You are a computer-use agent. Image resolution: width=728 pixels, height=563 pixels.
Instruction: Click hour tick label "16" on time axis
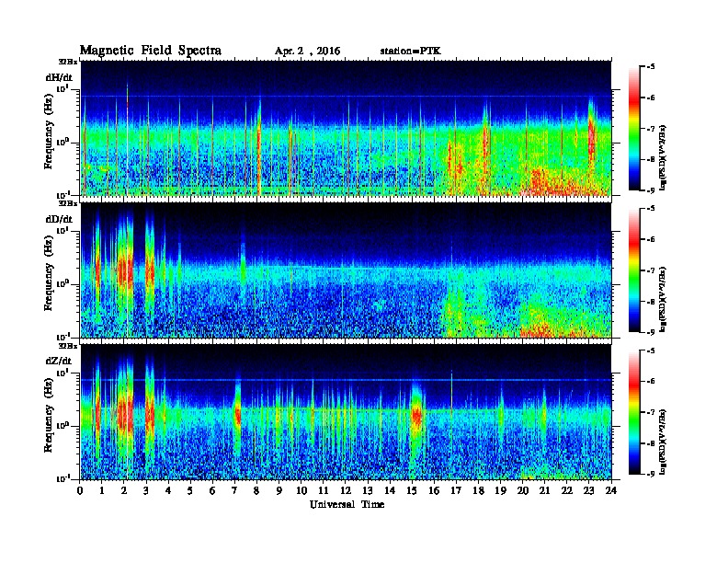[x=434, y=490]
